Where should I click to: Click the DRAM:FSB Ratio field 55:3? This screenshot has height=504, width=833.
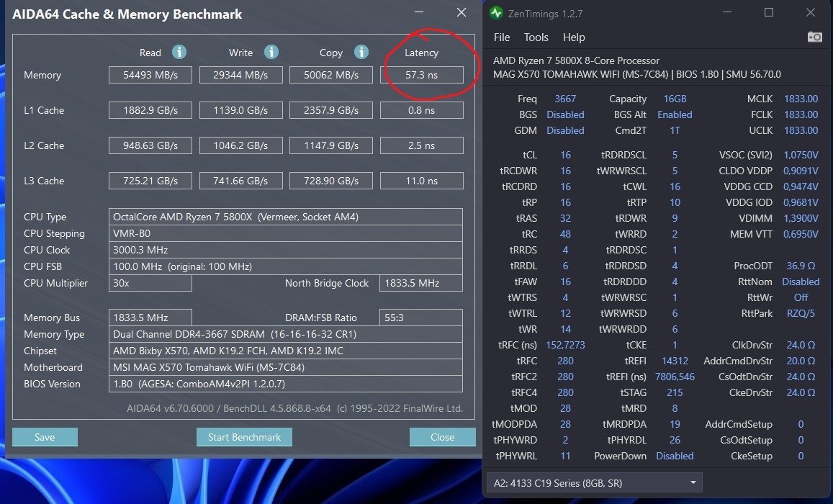point(421,318)
